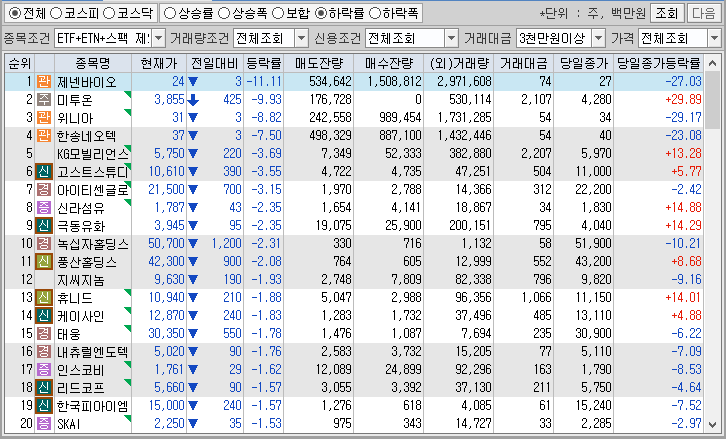Screen dimensions: 726x439
Task: Click the -11.11 change rate cell
Action: pos(264,82)
